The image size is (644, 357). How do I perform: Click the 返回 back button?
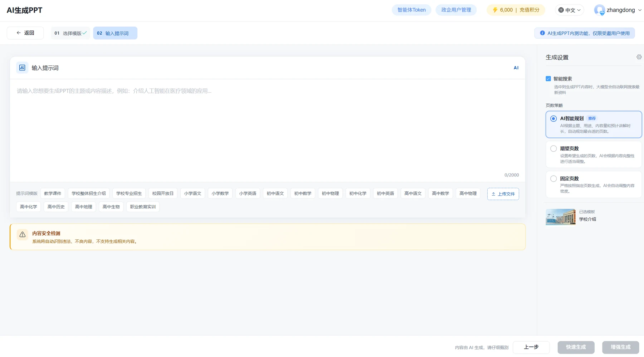[25, 33]
